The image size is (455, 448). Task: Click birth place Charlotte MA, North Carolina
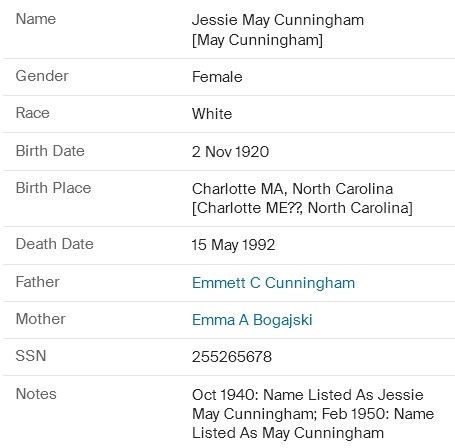[x=292, y=189]
